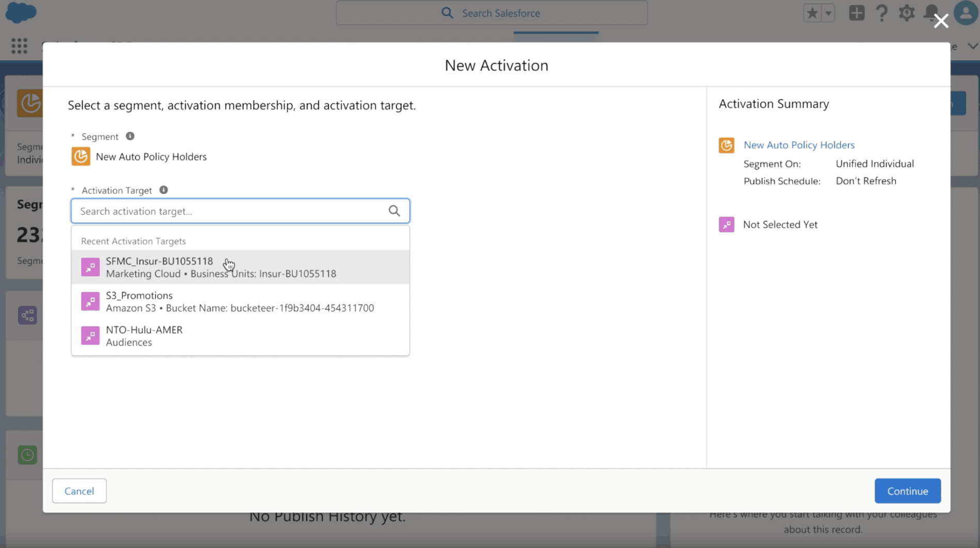The height and width of the screenshot is (548, 980).
Task: Click the green clock icon in background page
Action: (x=27, y=455)
